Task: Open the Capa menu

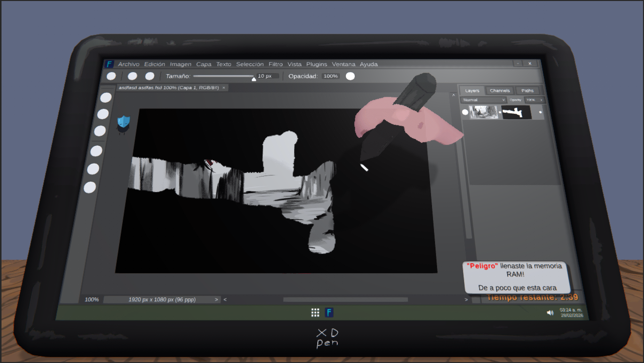Action: pos(204,64)
